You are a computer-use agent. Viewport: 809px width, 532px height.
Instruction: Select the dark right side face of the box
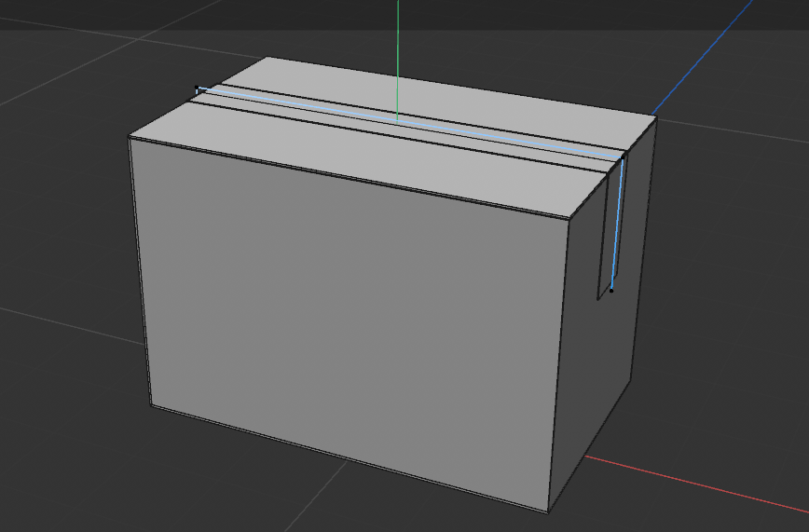606,373
